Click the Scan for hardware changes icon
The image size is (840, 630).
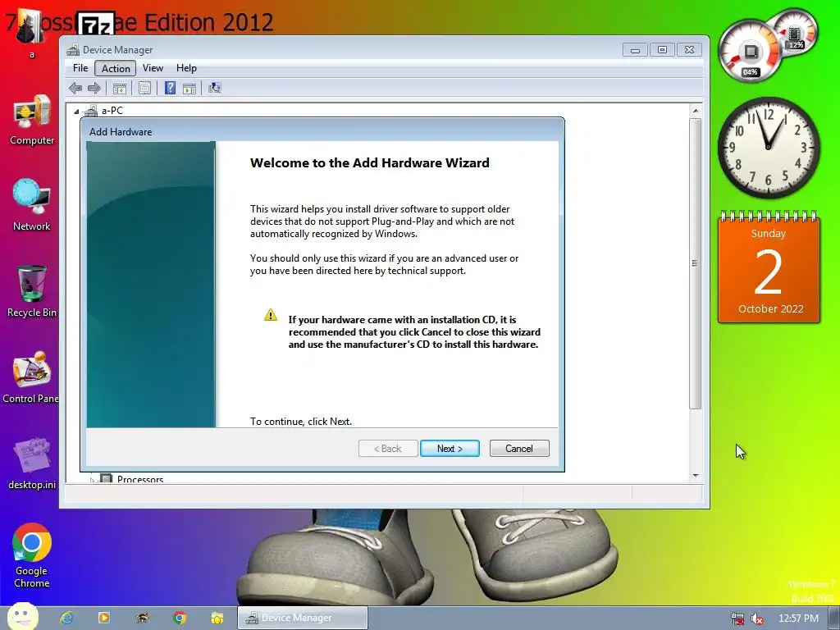[x=215, y=88]
